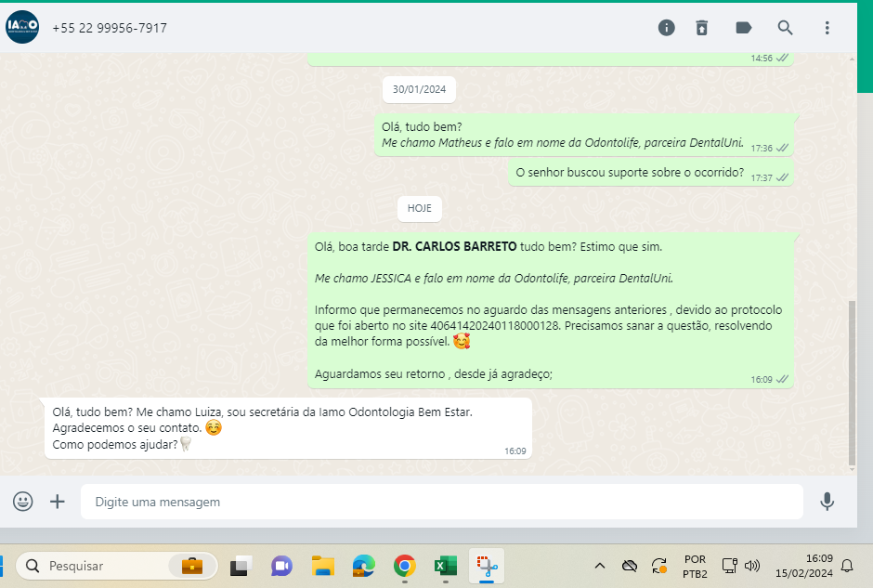Open Task View in the taskbar
Image resolution: width=873 pixels, height=588 pixels.
pyautogui.click(x=240, y=567)
